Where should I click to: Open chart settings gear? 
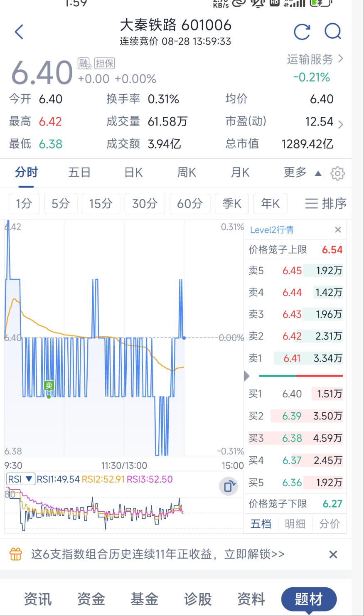337,173
